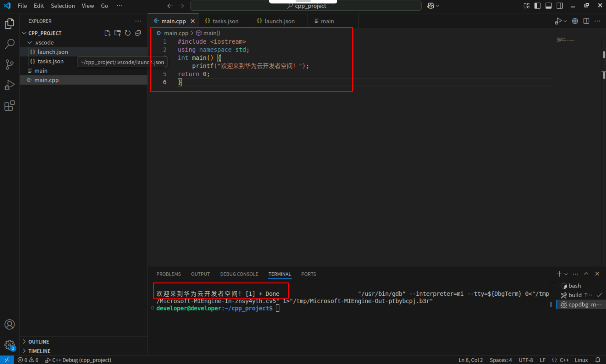
Task: Open Source Control panel
Action: coord(9,64)
